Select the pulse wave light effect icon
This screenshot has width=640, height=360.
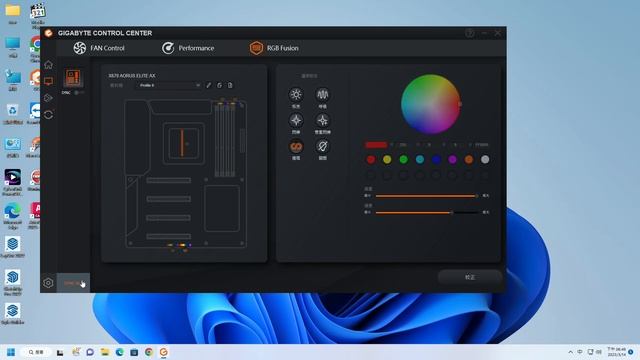tap(322, 95)
